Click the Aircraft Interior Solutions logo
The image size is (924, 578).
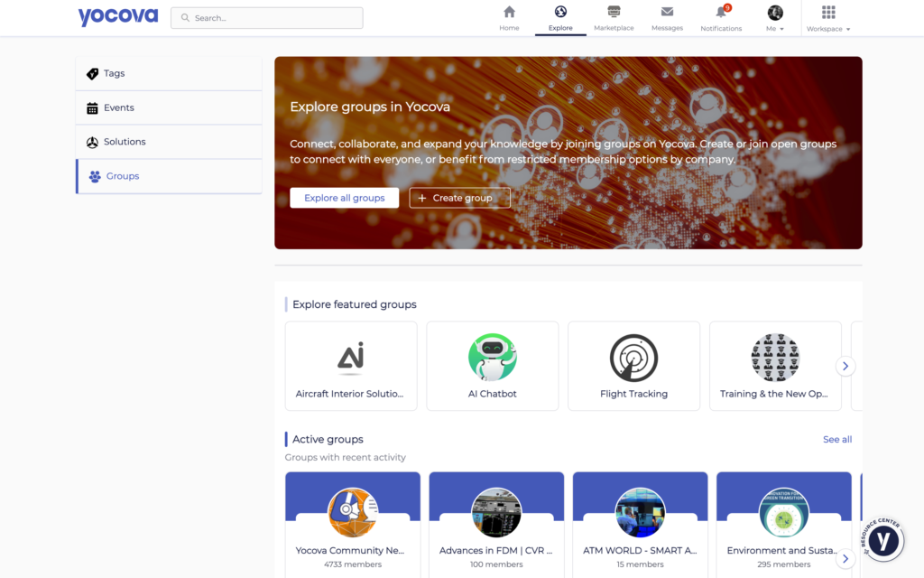coord(351,358)
